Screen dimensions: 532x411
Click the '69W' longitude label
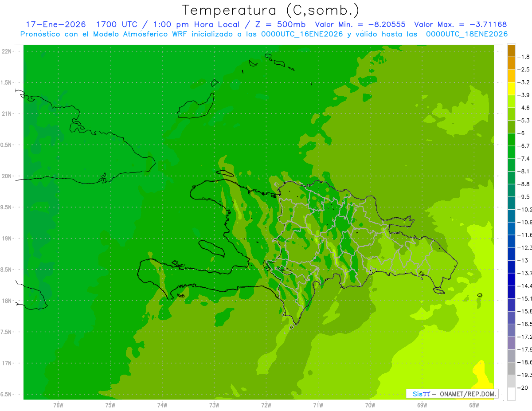(422, 405)
